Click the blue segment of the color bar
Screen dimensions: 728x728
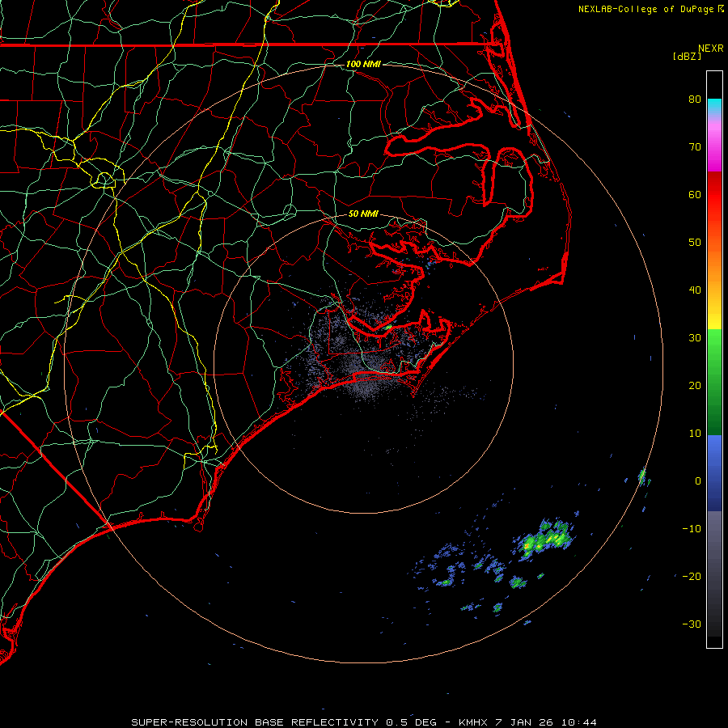(714, 472)
